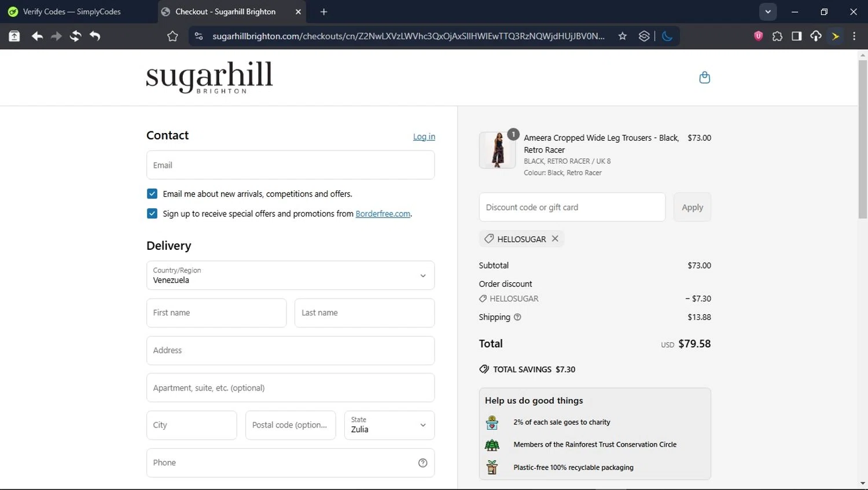Click the Ameera Cropped Wide Leg Trousers title
The image size is (868, 490).
(601, 143)
